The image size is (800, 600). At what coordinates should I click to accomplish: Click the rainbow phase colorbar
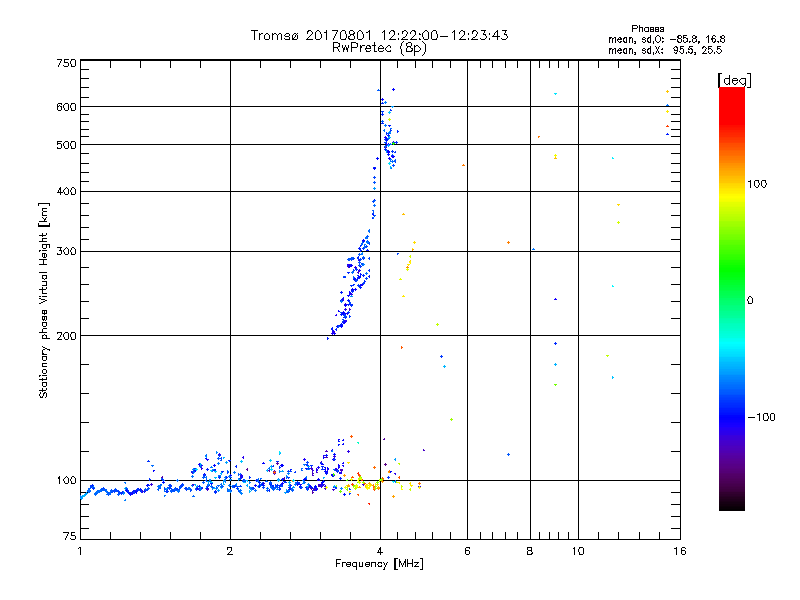tap(732, 298)
